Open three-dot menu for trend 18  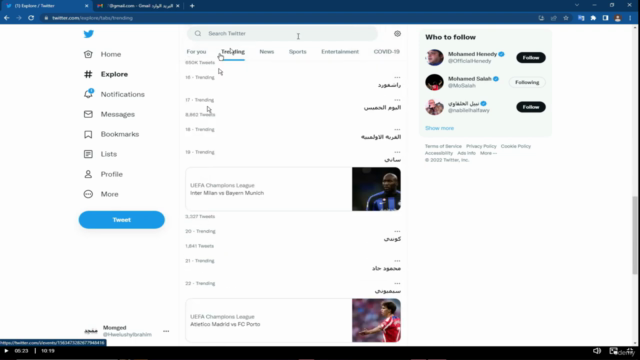click(x=397, y=129)
